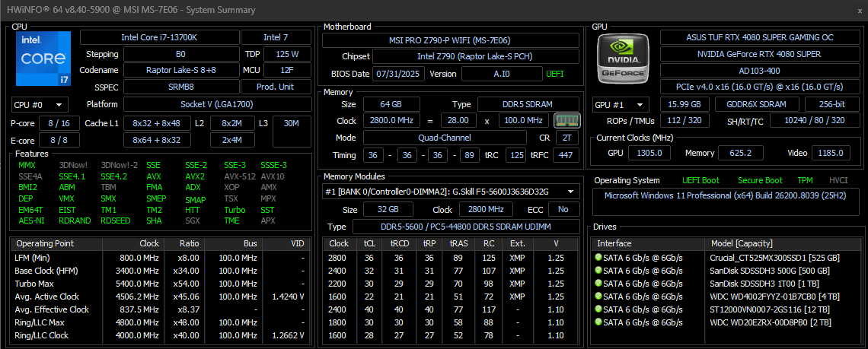The image size is (868, 349).
Task: Click the 2200 clock memory timing row
Action: (451, 283)
